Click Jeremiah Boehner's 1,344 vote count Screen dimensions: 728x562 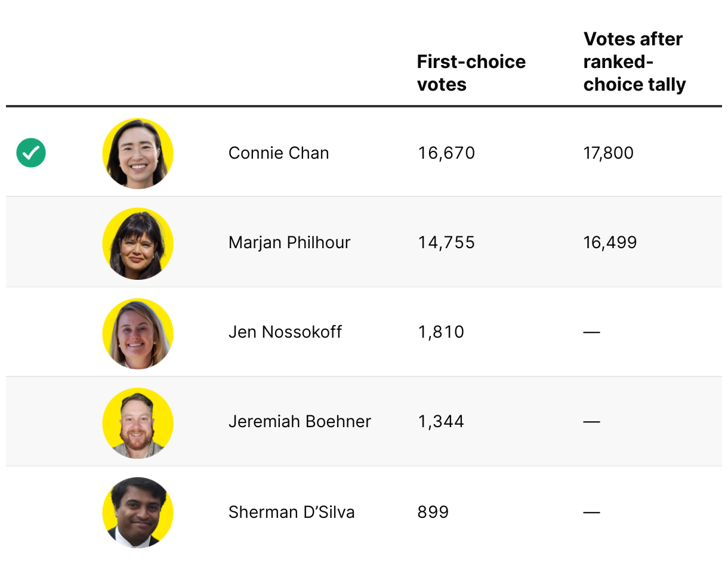(441, 421)
